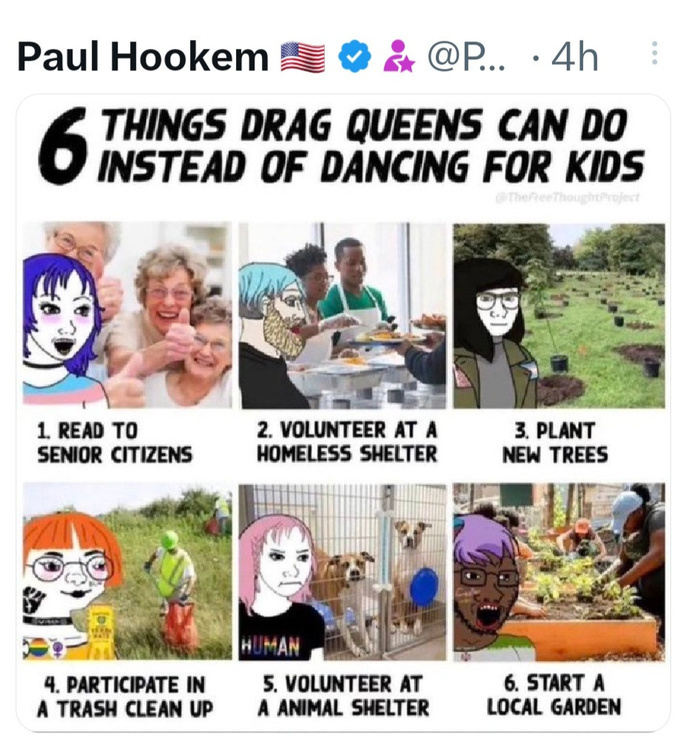The height and width of the screenshot is (740, 694).
Task: Click the animal shelter dogs panel
Action: tap(342, 572)
